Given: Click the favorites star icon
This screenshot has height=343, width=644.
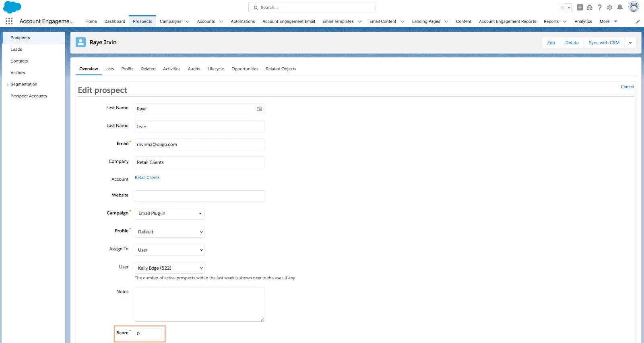Looking at the screenshot, I should (x=562, y=8).
